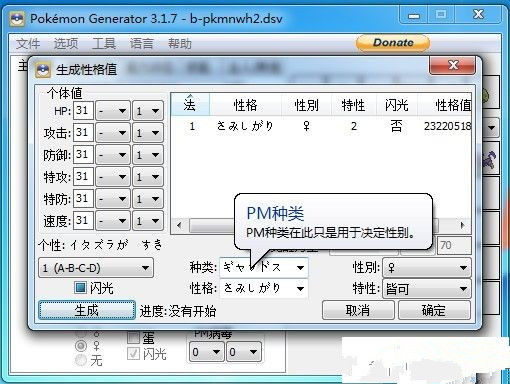Sort by the 性格 column header
This screenshot has width=510, height=384.
click(x=246, y=105)
